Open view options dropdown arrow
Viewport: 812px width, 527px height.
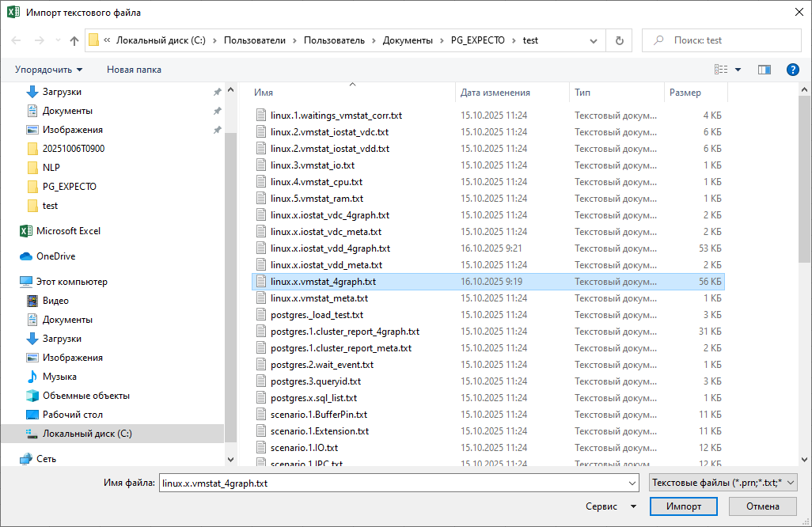pos(738,70)
